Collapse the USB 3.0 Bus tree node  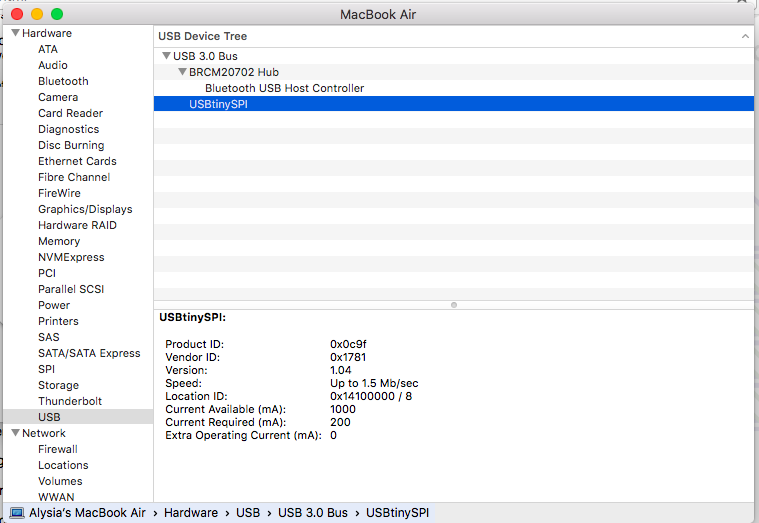pos(167,56)
